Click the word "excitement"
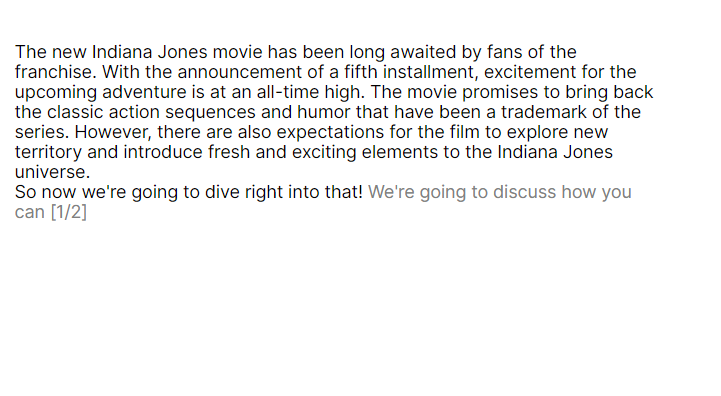Screen dimensions: 721x396 point(530,72)
